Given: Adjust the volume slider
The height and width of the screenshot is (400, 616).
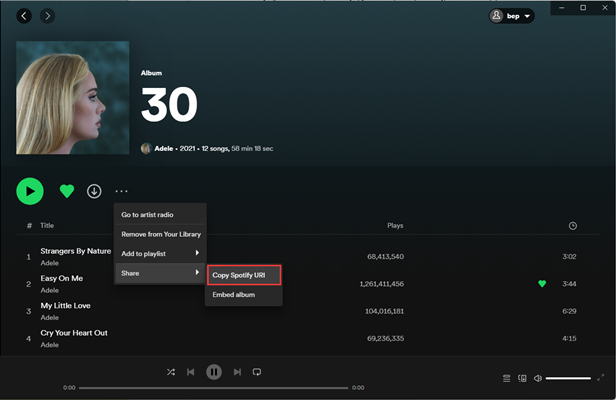Looking at the screenshot, I should click(568, 378).
